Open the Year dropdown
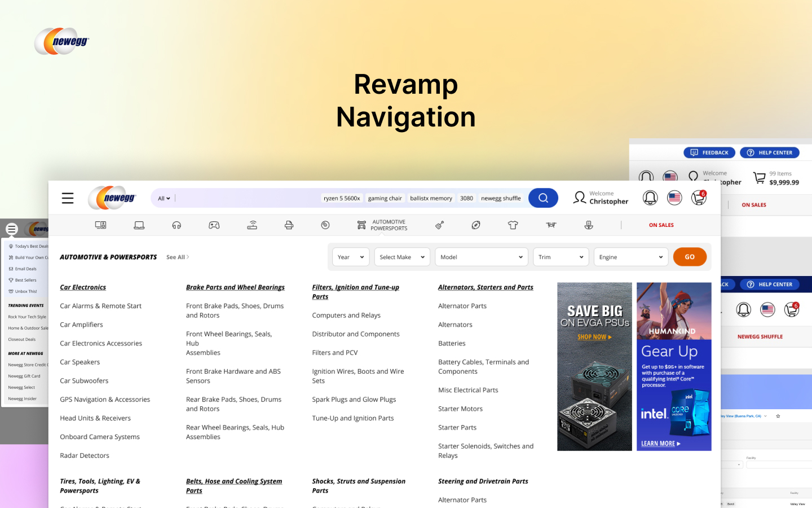Viewport: 812px width, 508px height. pyautogui.click(x=351, y=257)
